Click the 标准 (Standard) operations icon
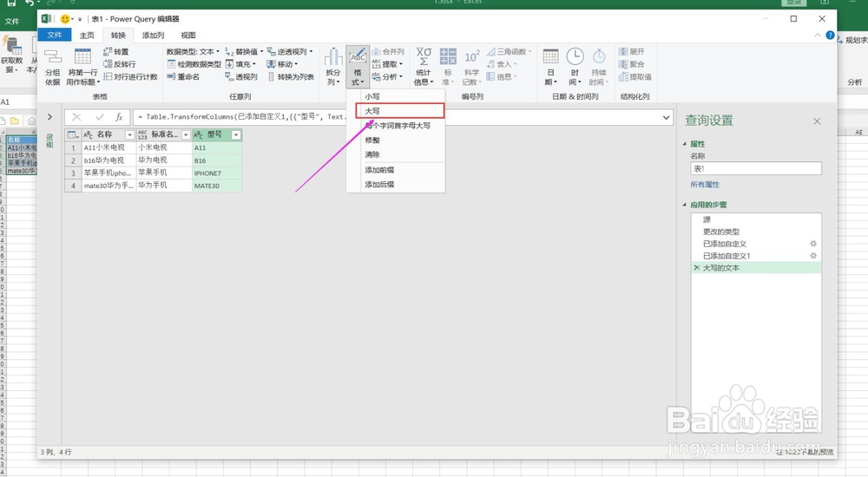868x477 pixels. [448, 56]
